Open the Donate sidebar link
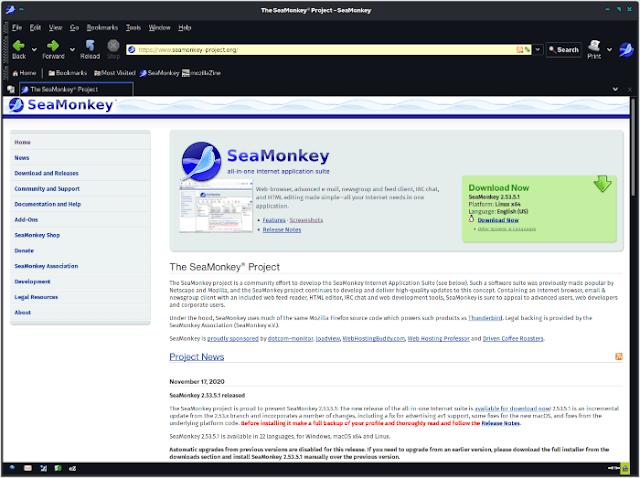 tap(24, 251)
